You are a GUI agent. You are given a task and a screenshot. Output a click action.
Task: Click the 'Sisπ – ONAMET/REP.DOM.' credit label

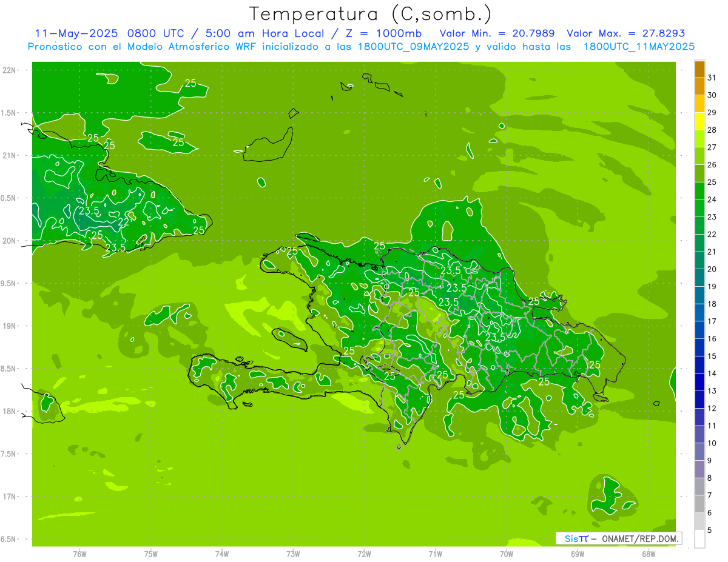[x=619, y=538]
